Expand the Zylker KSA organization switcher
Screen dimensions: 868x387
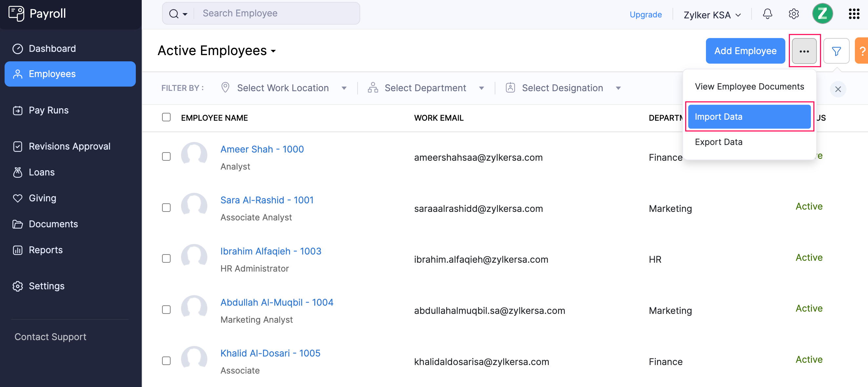712,15
